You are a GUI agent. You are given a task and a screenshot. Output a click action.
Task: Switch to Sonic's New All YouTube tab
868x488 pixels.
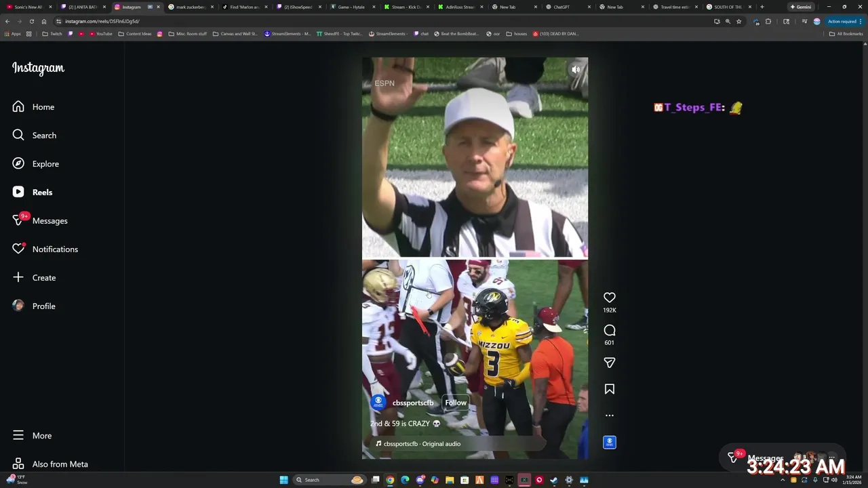click(x=27, y=7)
